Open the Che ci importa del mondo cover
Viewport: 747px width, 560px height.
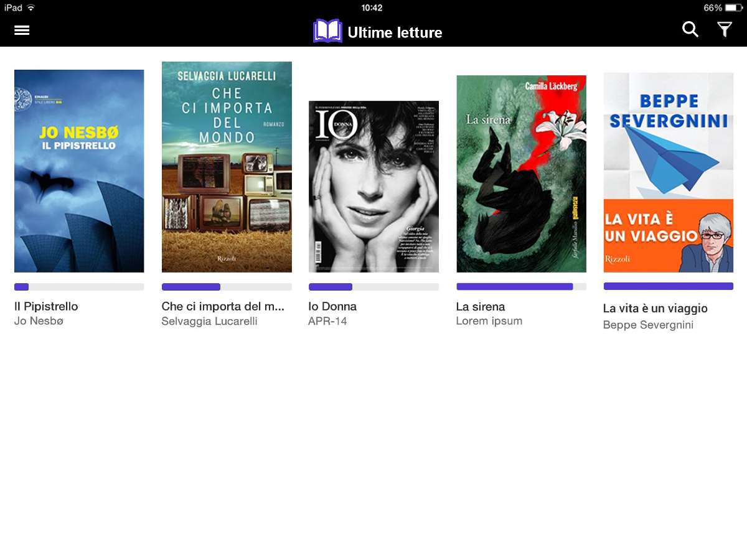[227, 167]
